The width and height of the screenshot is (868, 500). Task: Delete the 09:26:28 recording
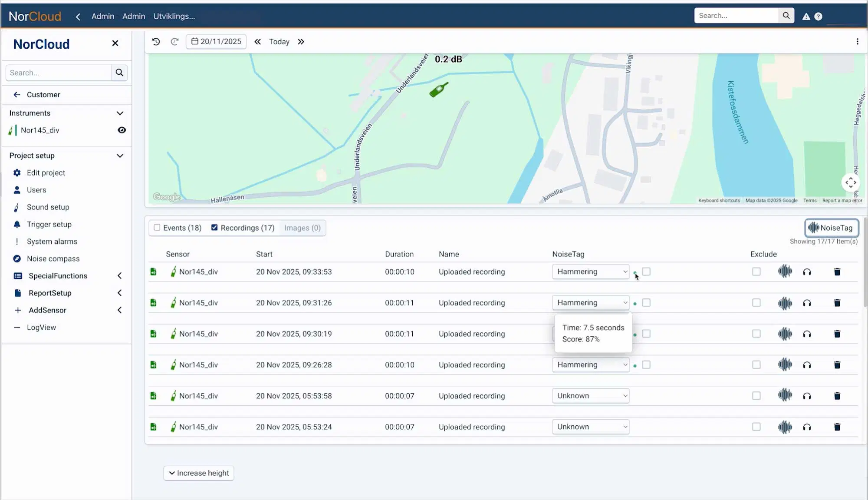point(837,365)
